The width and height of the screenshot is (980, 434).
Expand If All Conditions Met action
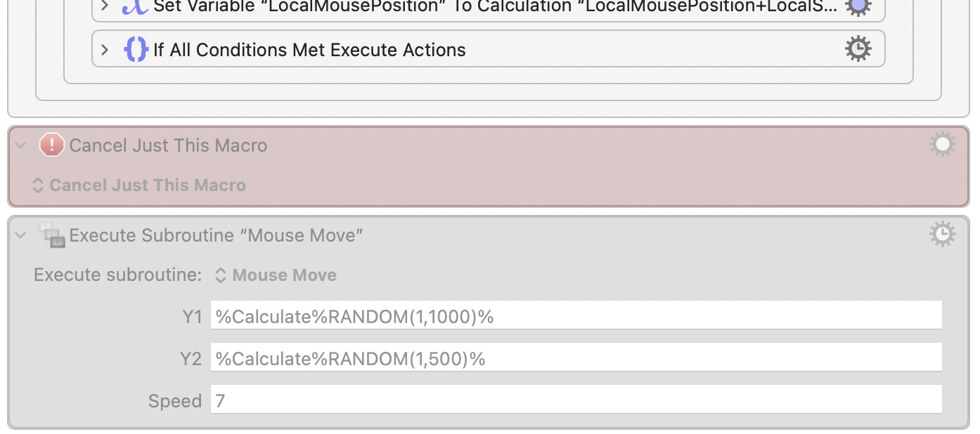pyautogui.click(x=105, y=50)
